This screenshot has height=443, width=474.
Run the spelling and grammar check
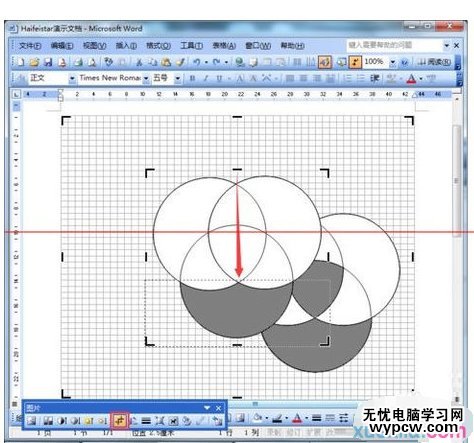click(108, 62)
